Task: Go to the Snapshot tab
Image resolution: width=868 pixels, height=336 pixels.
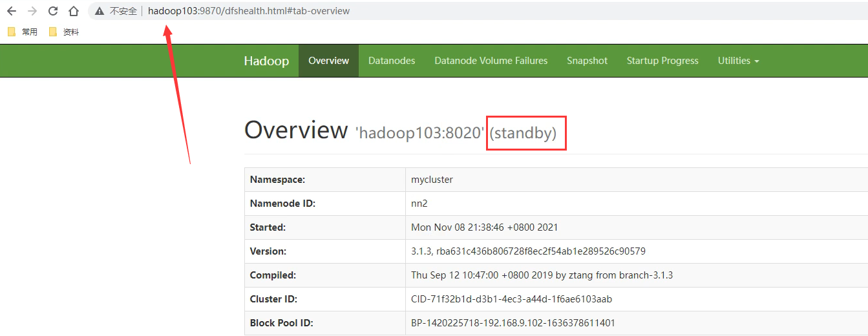Action: (587, 61)
